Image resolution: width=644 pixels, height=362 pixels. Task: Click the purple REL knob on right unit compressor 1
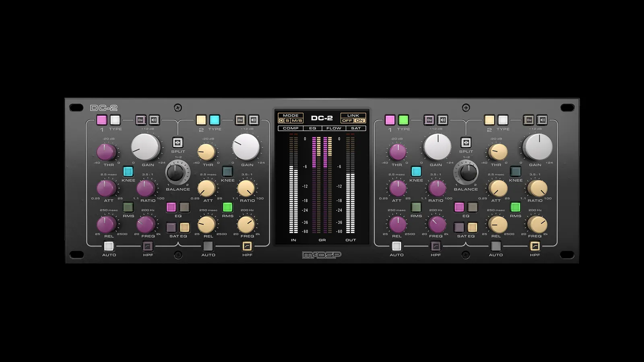coord(398,224)
